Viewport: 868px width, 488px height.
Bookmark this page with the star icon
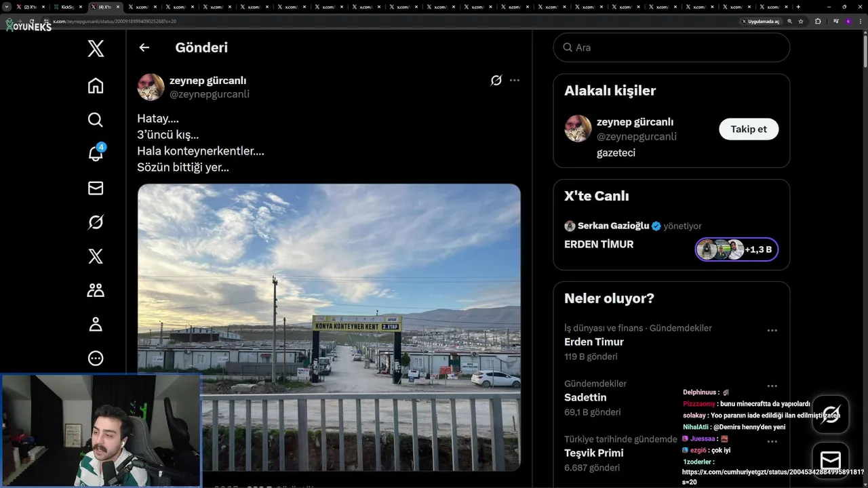801,21
